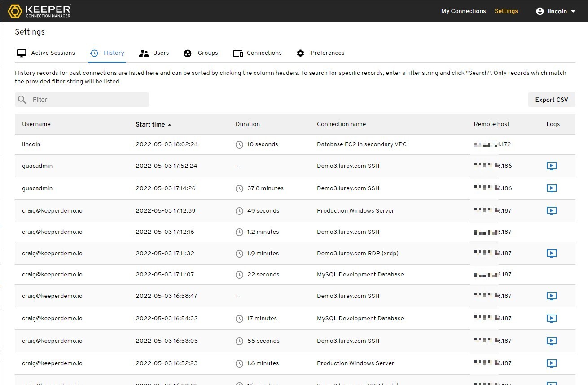Play log for 16:58:47 Demo3.lurey.com SSH session

pos(551,296)
